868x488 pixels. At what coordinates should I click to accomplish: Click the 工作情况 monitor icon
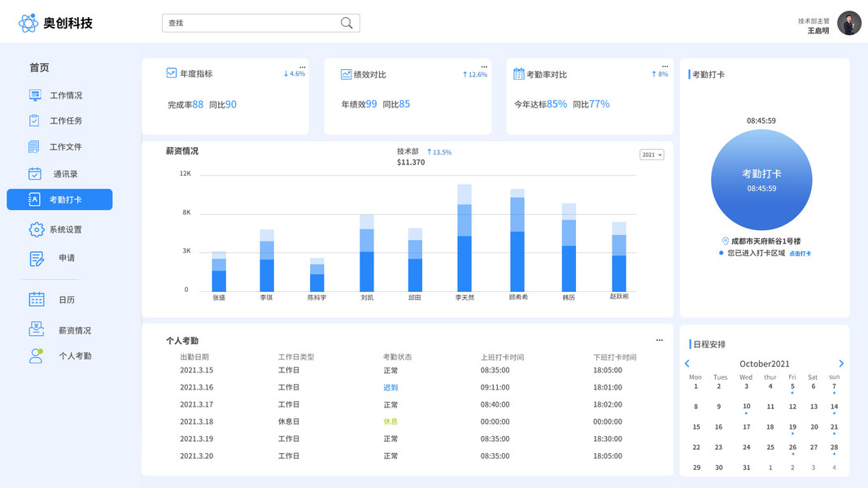35,95
